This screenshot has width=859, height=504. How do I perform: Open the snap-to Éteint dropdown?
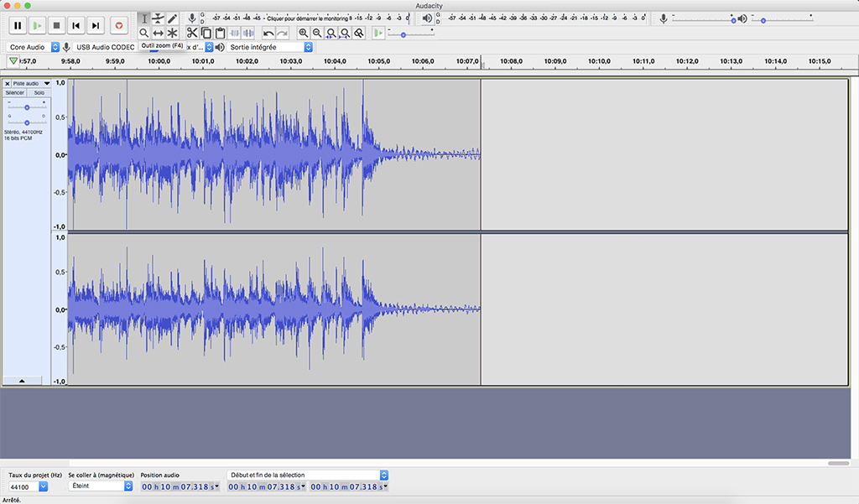(x=101, y=486)
